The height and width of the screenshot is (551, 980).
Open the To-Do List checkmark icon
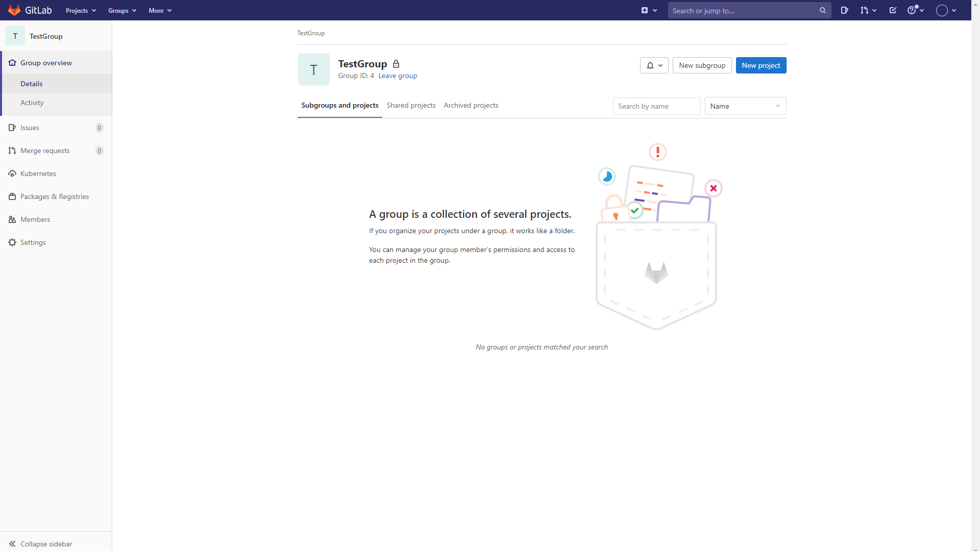click(893, 10)
